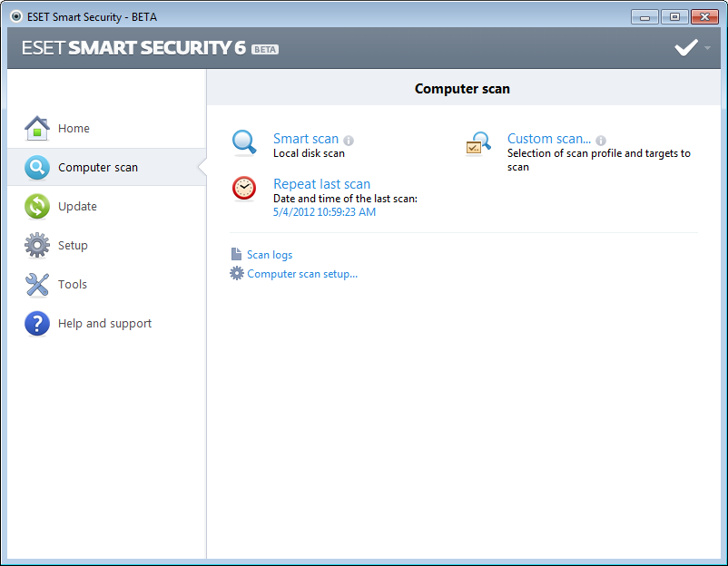
Task: Click the Custom scan checklist icon
Action: (x=478, y=144)
